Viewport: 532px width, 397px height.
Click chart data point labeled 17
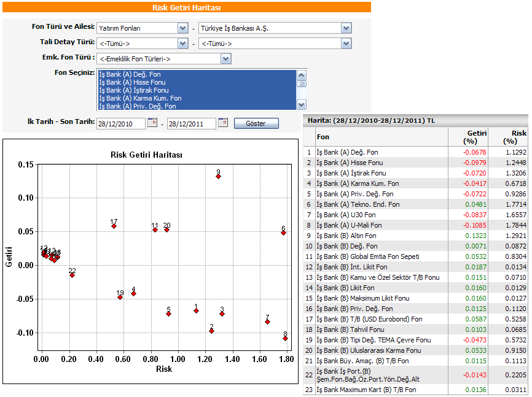114,226
